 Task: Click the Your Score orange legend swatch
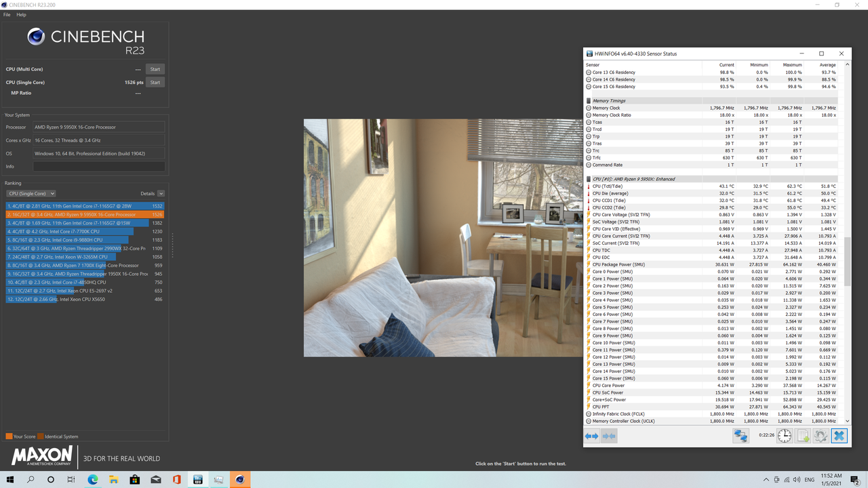[x=9, y=436]
